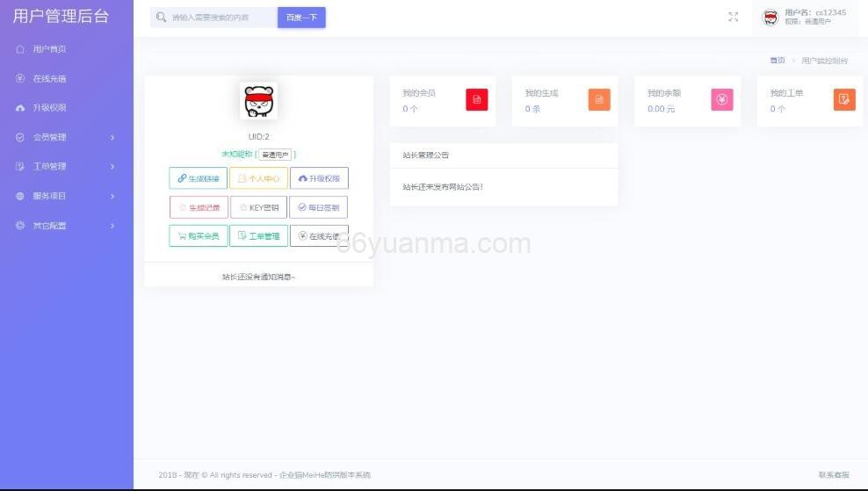Viewport: 868px width, 491px height.
Task: Click the search magnifier icon
Action: pos(161,18)
